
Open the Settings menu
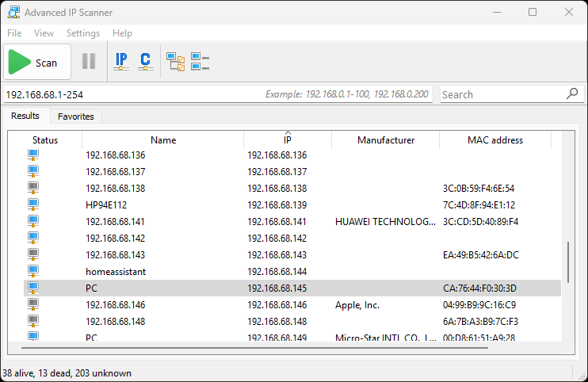tap(83, 33)
